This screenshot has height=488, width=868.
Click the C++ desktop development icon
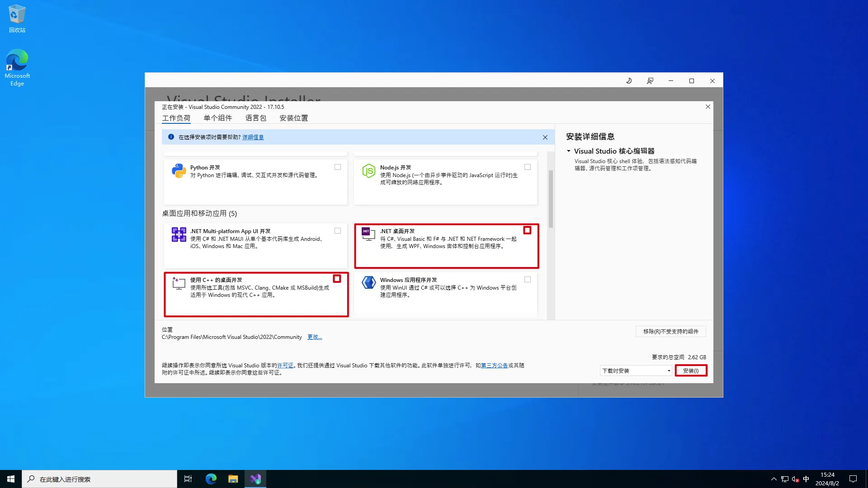pyautogui.click(x=179, y=283)
